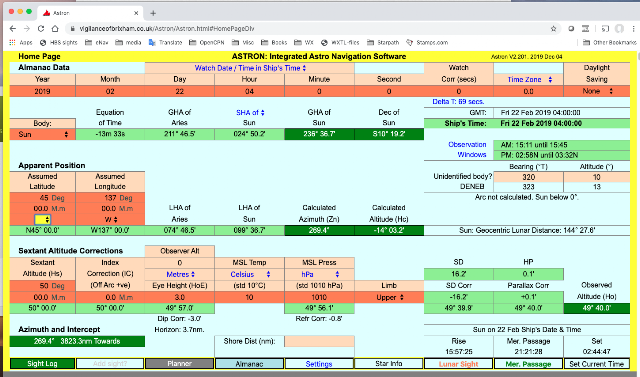
Task: Switch the Limb selector from Upper
Action: pos(389,297)
